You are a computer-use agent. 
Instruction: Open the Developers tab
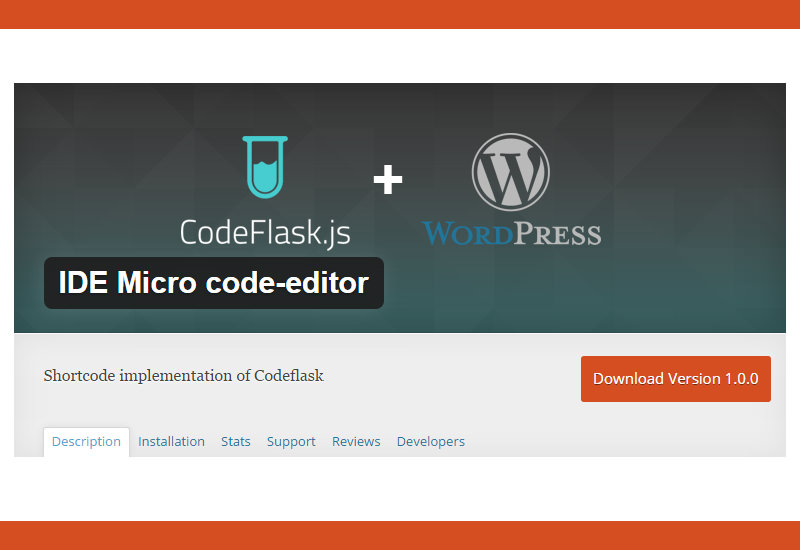(x=431, y=442)
